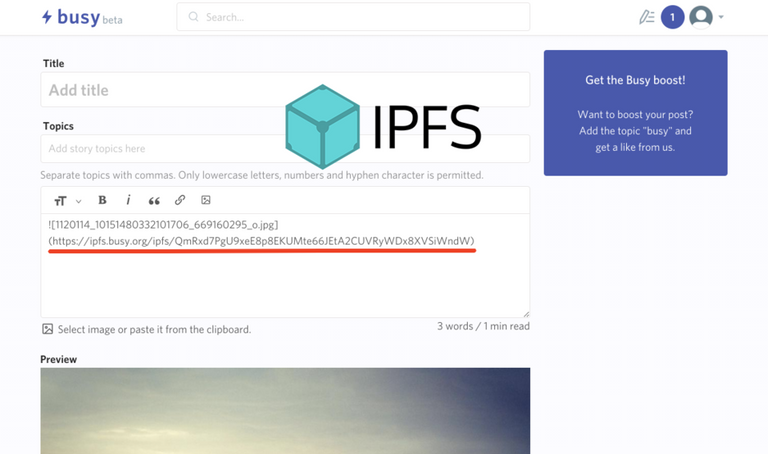768x454 pixels.
Task: Insert a blockquote with the quote icon
Action: point(154,200)
